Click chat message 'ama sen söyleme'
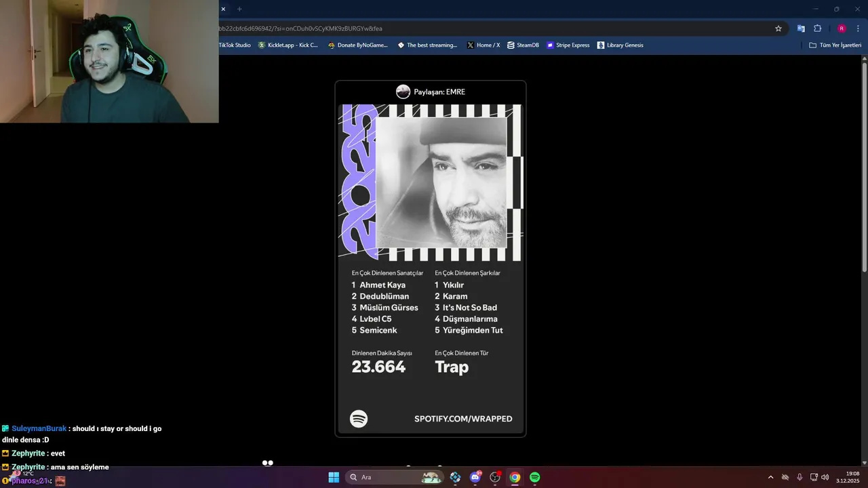This screenshot has width=868, height=488. click(79, 467)
